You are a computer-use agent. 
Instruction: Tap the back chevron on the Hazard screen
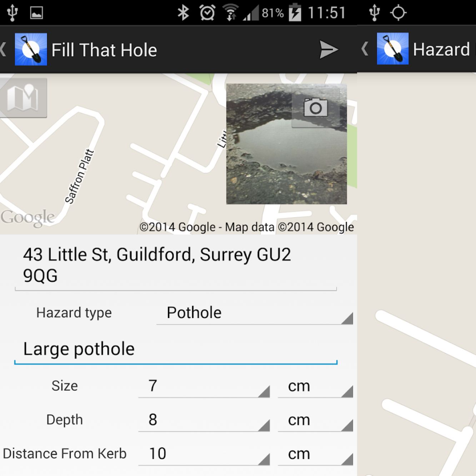click(x=364, y=50)
